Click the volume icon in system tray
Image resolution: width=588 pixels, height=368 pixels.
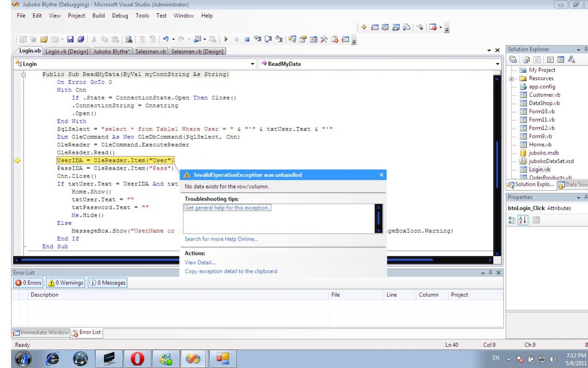point(553,359)
